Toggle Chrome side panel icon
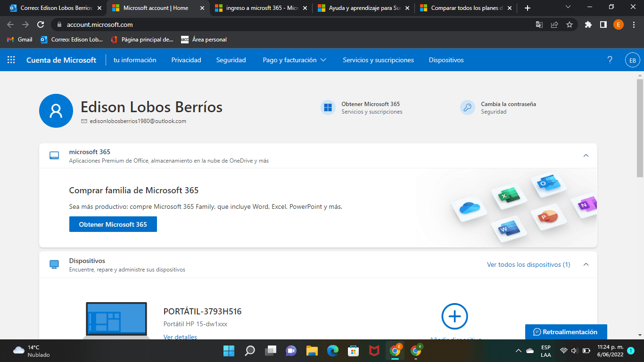 (x=603, y=25)
